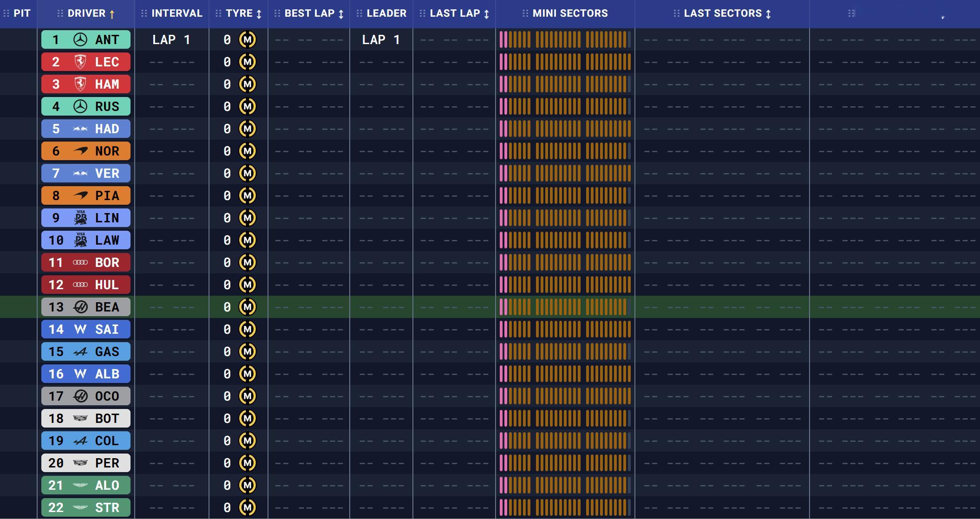Click the LAST SECTORS drag handle
The height and width of the screenshot is (519, 980).
[677, 13]
